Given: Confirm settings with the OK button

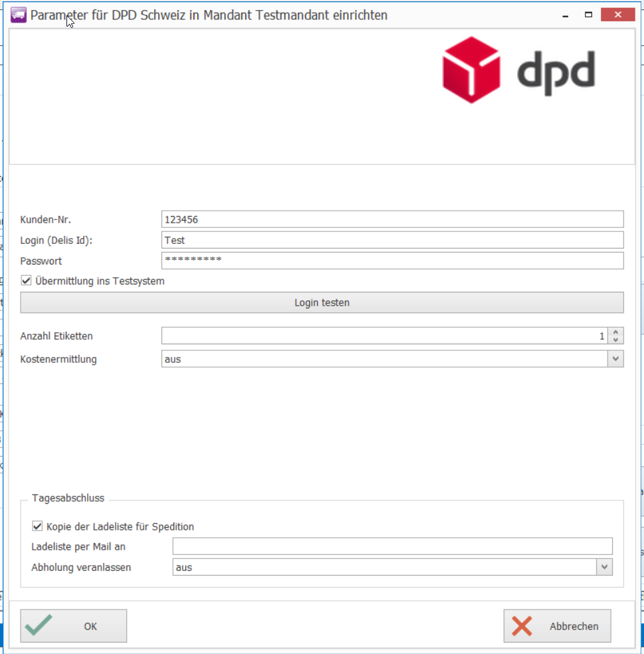Looking at the screenshot, I should tap(73, 626).
